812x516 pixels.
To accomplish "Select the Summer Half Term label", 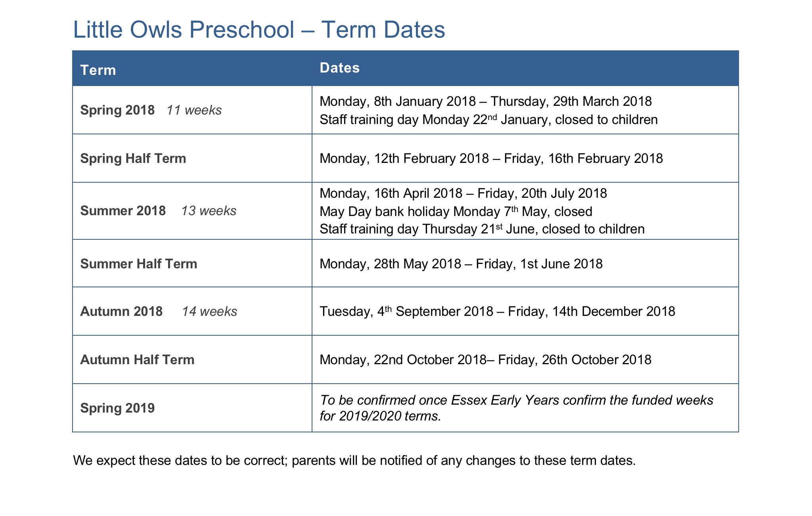I will (x=139, y=264).
